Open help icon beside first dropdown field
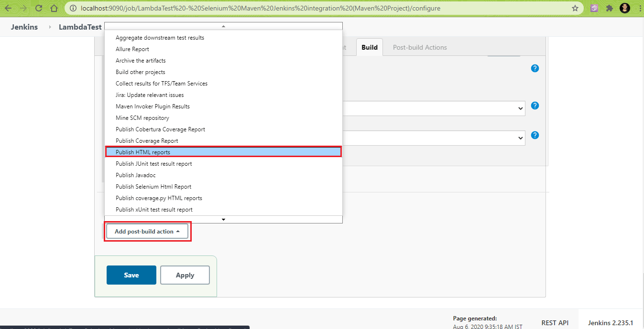 tap(535, 106)
